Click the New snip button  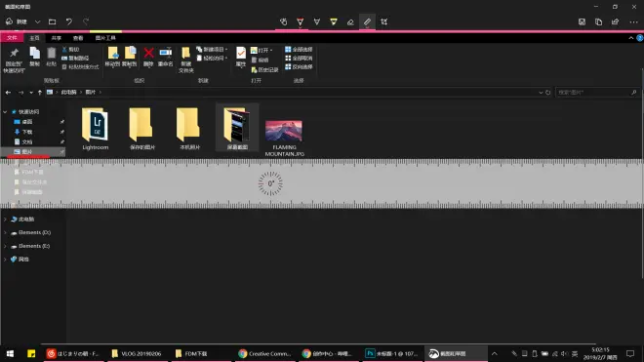click(x=17, y=21)
